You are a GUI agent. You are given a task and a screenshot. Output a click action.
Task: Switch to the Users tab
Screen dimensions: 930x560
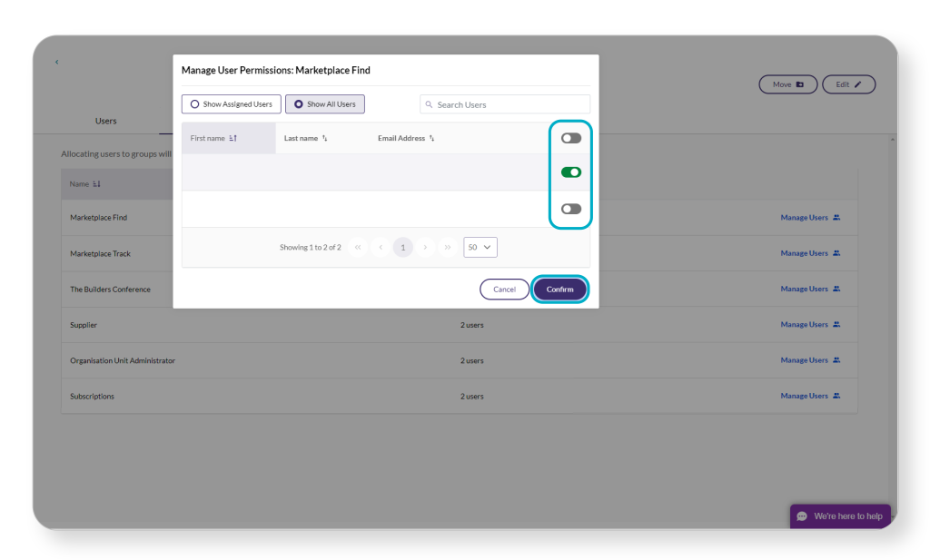(105, 121)
